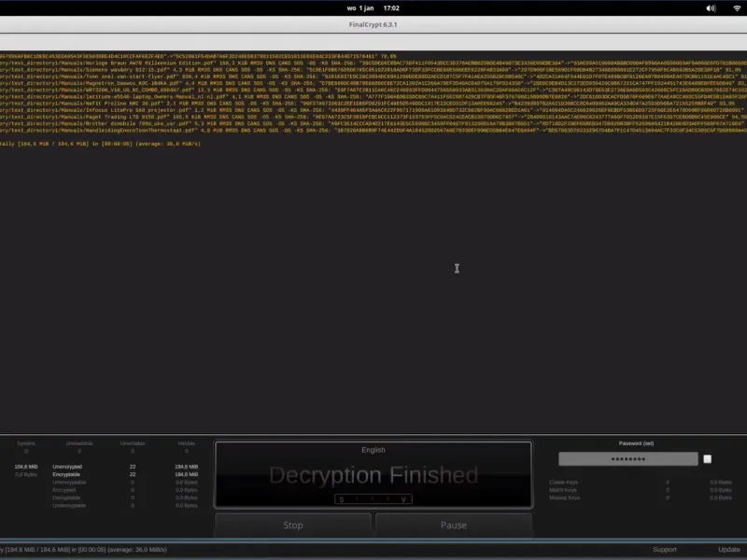Click the Pause button
The height and width of the screenshot is (560, 747).
tap(454, 525)
